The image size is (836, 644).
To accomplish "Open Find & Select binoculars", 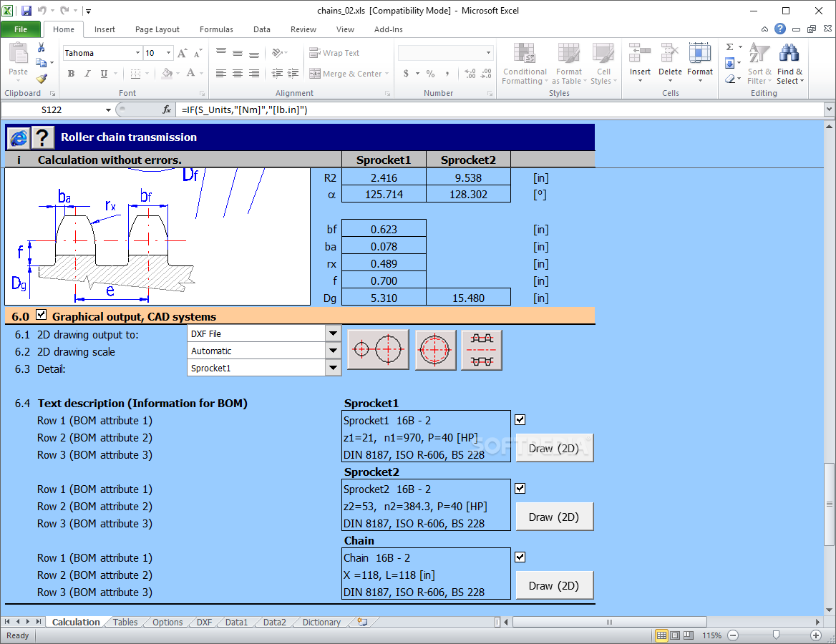I will (x=789, y=64).
